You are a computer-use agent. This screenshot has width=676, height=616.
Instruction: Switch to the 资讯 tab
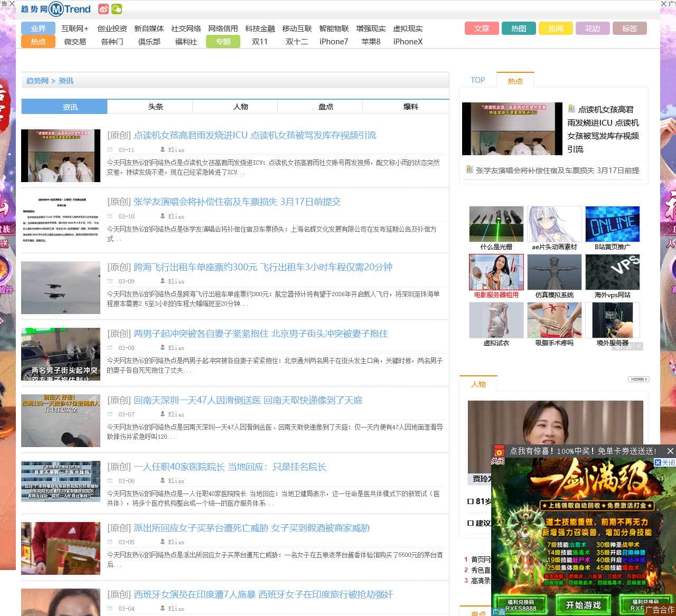click(64, 107)
